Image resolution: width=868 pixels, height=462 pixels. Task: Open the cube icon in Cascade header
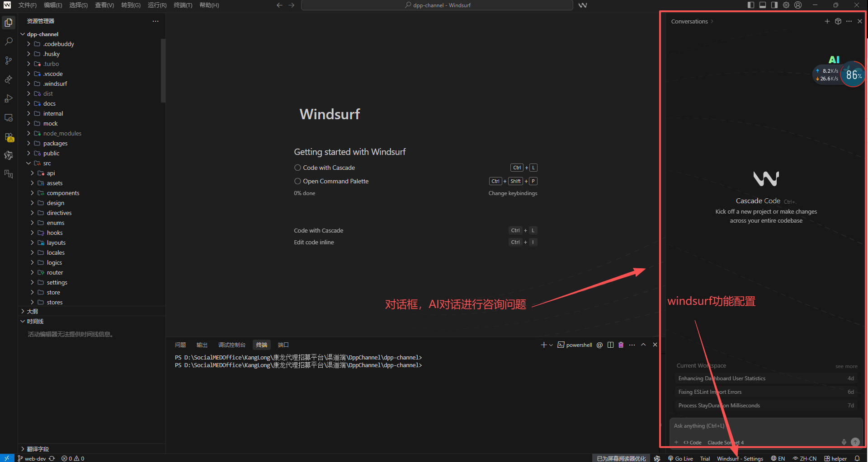click(x=838, y=21)
